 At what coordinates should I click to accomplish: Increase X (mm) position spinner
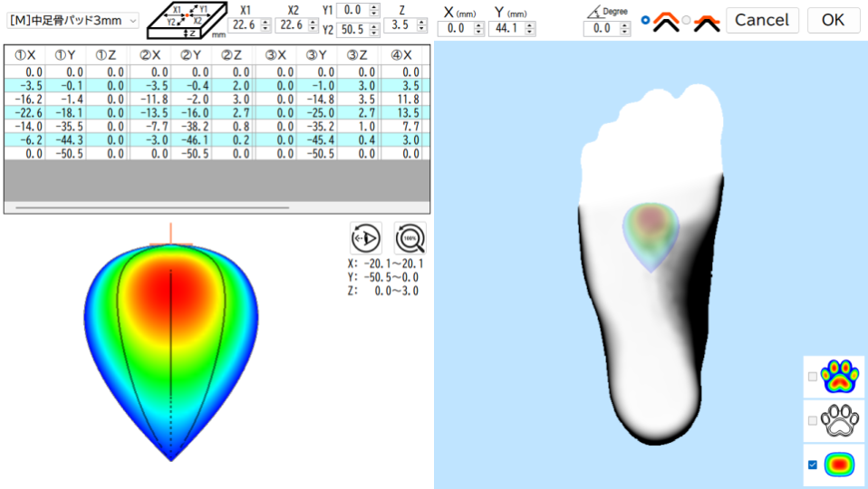(x=478, y=24)
